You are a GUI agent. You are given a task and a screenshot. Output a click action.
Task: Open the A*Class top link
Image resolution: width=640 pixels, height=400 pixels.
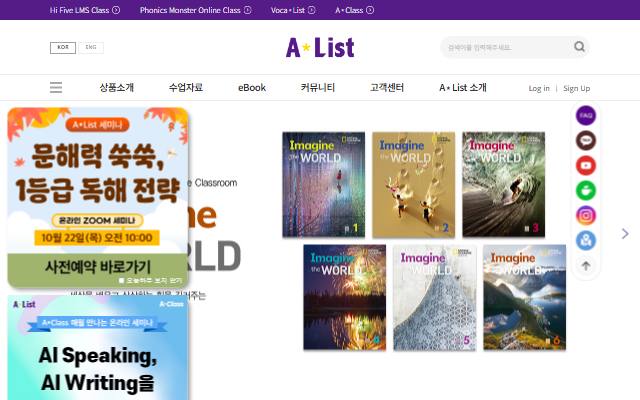click(349, 10)
